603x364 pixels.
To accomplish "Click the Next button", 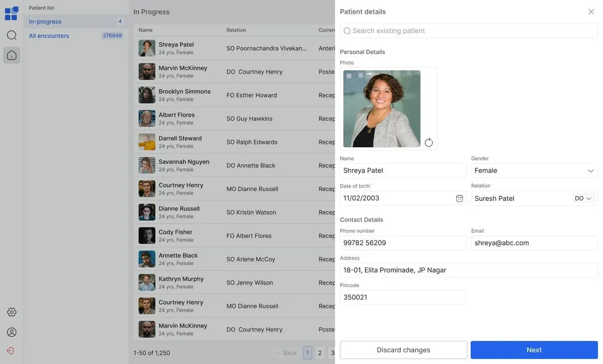I will coord(534,350).
